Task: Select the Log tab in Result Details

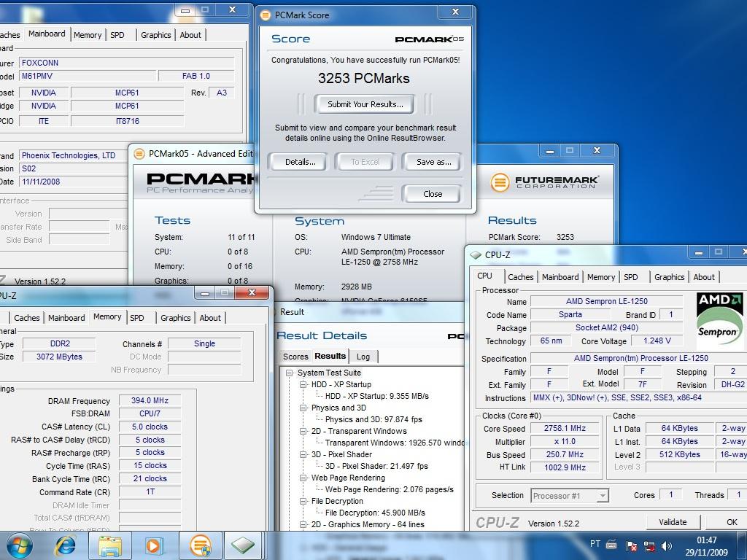Action: pos(363,356)
